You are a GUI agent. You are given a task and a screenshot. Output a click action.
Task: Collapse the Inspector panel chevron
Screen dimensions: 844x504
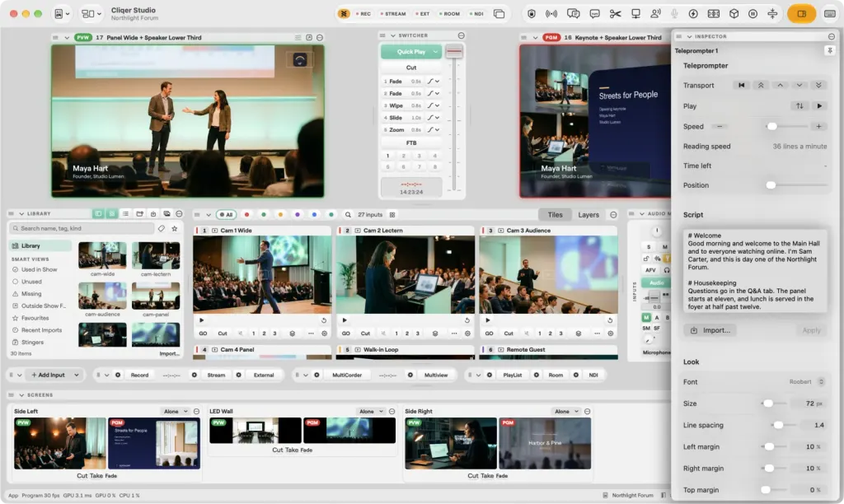690,36
